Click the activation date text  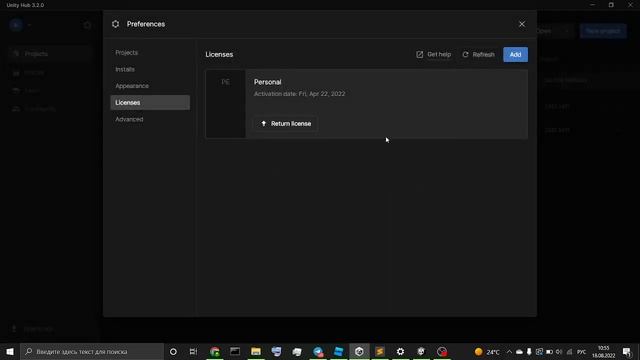click(299, 94)
